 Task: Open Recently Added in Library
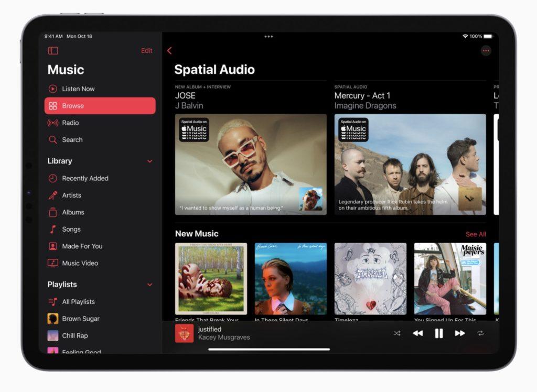click(x=100, y=178)
